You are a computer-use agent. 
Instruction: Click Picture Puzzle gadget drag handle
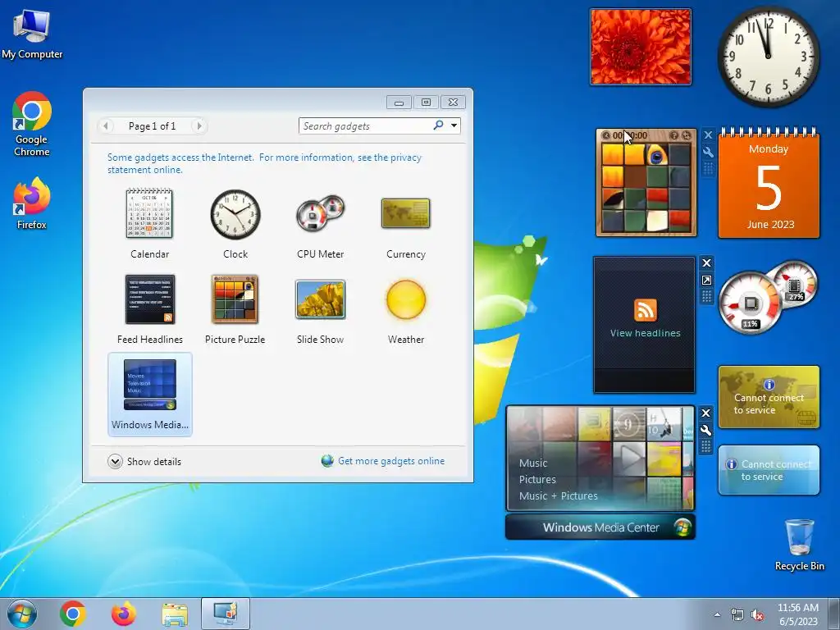pos(708,169)
